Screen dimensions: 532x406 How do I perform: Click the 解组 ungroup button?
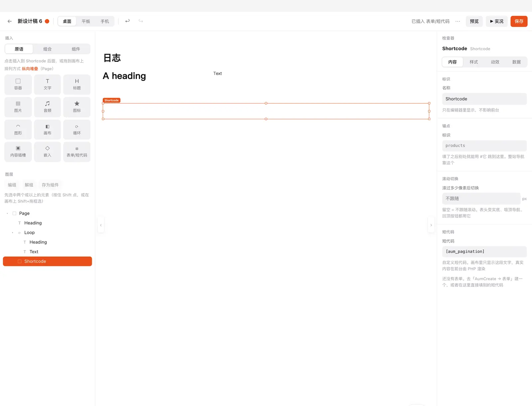coord(29,185)
